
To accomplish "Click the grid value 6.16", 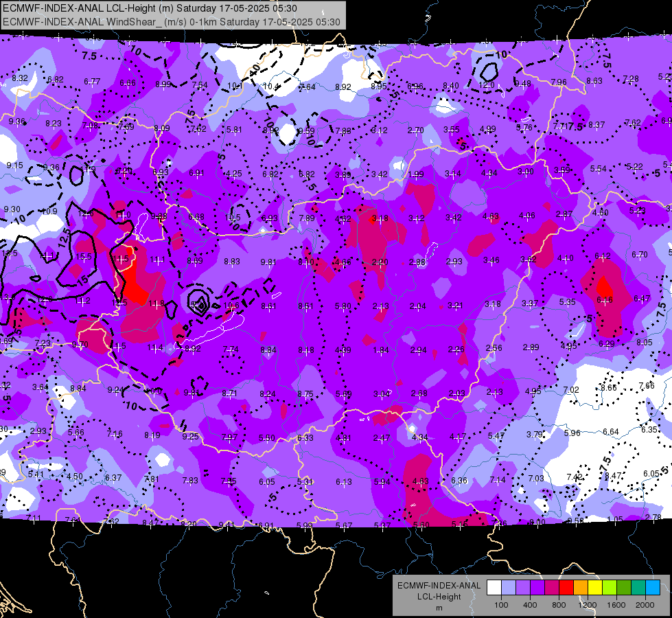I will click(x=605, y=300).
